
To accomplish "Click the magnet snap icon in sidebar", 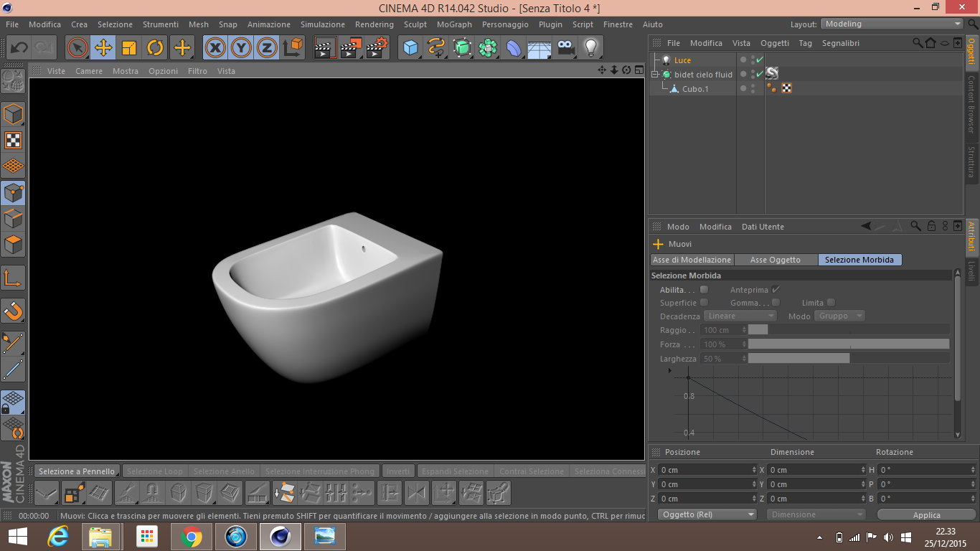I will tap(13, 311).
